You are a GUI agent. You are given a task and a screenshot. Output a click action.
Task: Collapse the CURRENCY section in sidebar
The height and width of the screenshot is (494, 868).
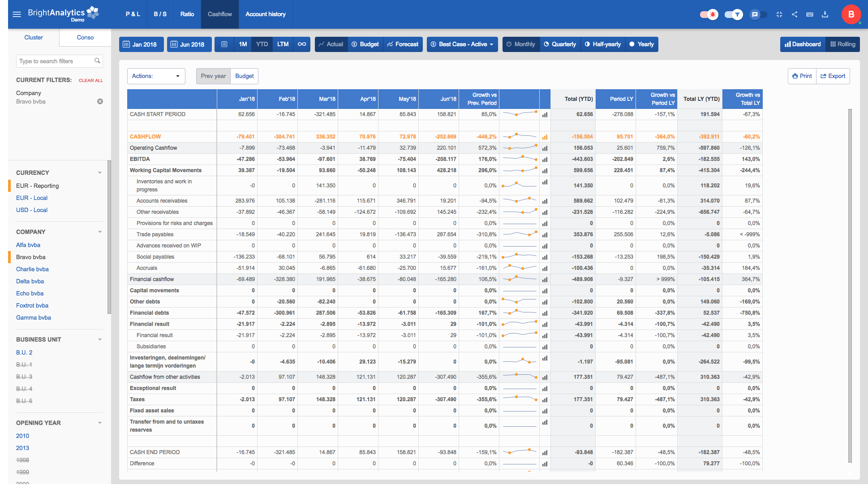point(99,173)
